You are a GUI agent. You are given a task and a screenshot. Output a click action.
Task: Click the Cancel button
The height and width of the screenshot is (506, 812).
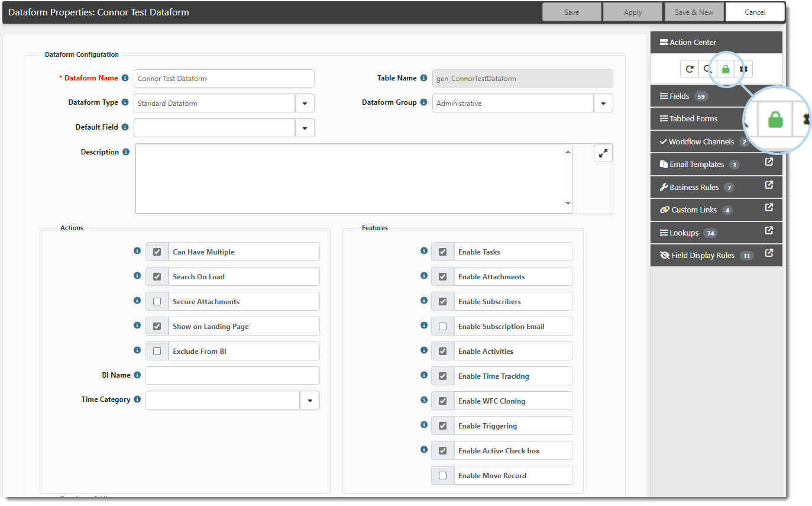755,12
